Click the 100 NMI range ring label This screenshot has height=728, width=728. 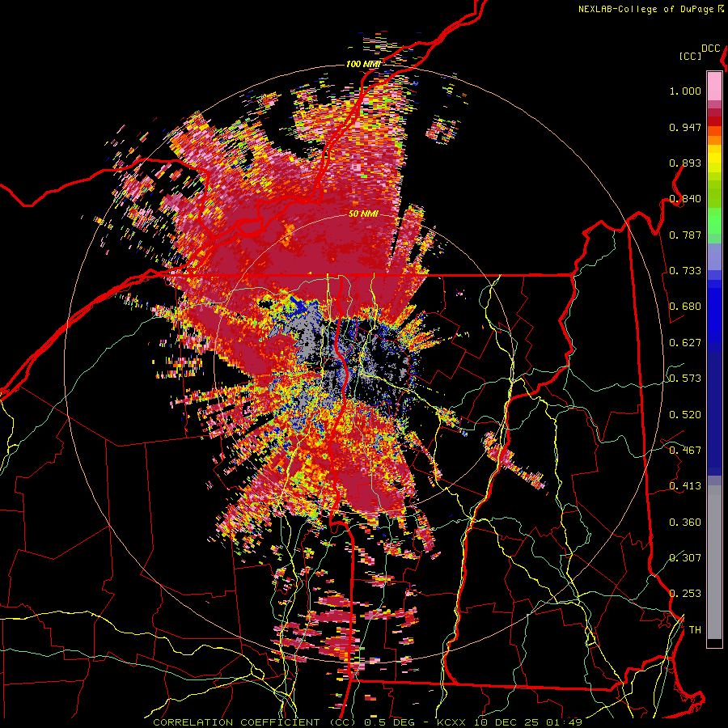point(363,64)
